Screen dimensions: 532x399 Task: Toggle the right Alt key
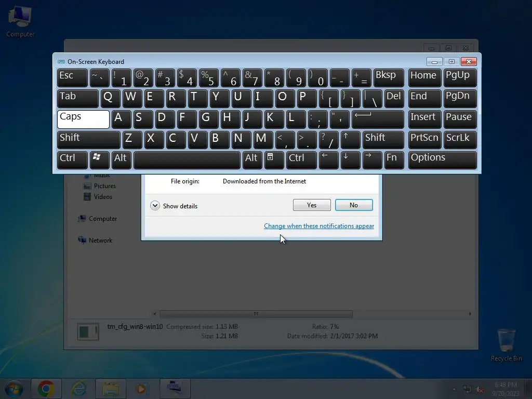coord(252,160)
